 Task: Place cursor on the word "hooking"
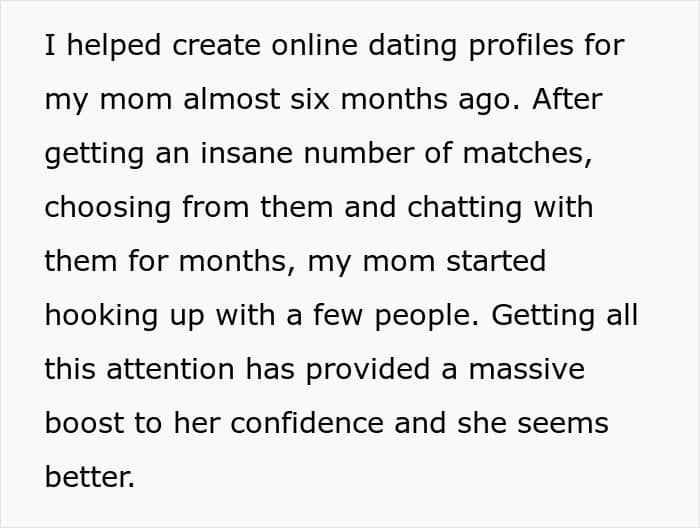pos(101,316)
